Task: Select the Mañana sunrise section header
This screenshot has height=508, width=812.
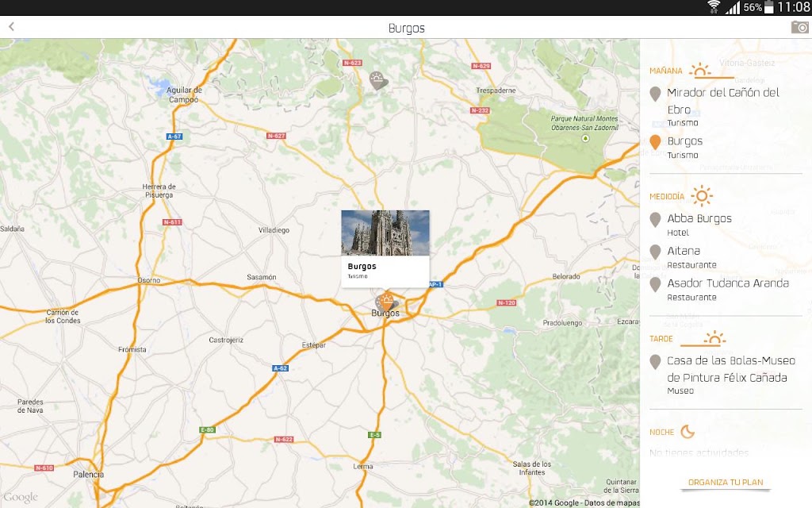Action: pyautogui.click(x=691, y=71)
